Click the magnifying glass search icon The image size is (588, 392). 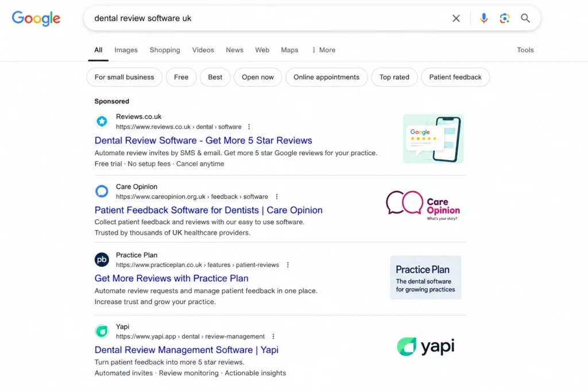point(525,18)
